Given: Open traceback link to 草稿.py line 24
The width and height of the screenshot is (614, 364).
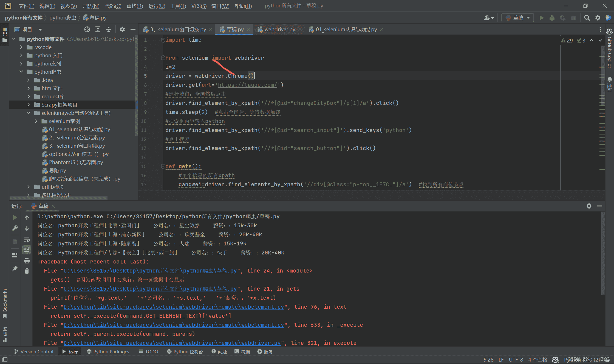Looking at the screenshot, I should [x=149, y=271].
